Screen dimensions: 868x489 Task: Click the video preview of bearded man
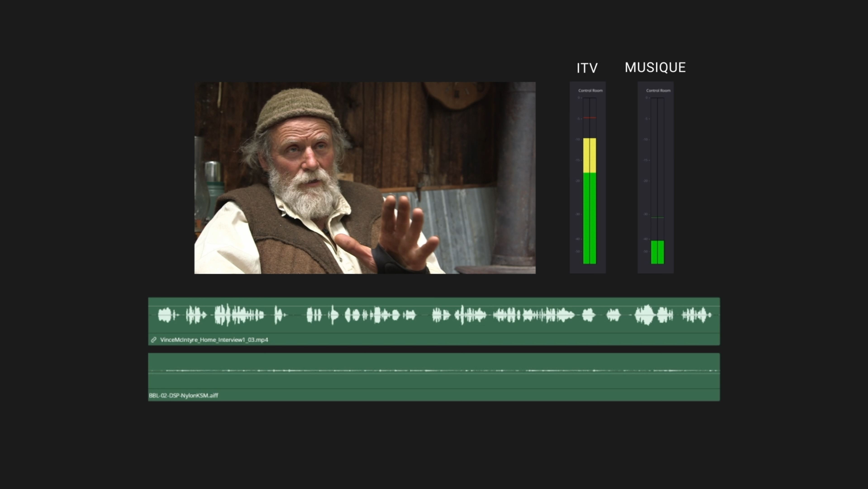[365, 178]
